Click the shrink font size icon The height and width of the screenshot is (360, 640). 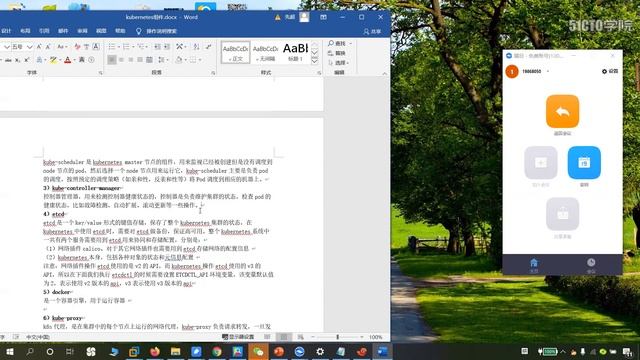(x=48, y=47)
